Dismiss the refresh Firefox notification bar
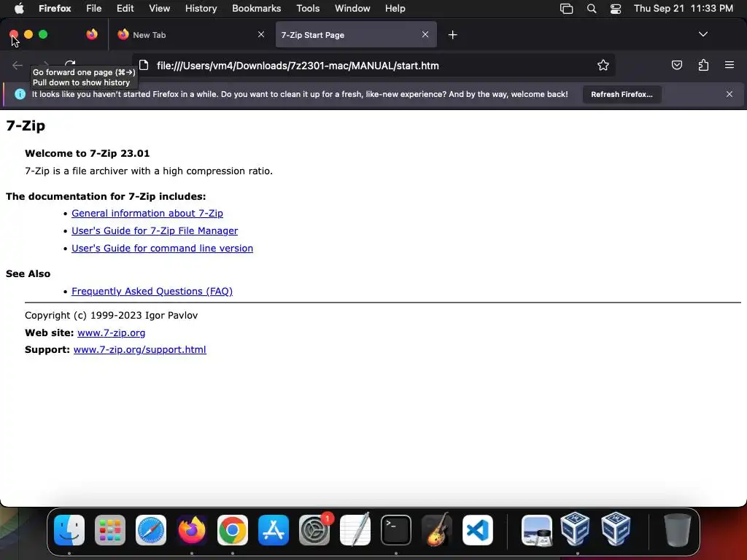Viewport: 747px width, 560px height. tap(729, 94)
